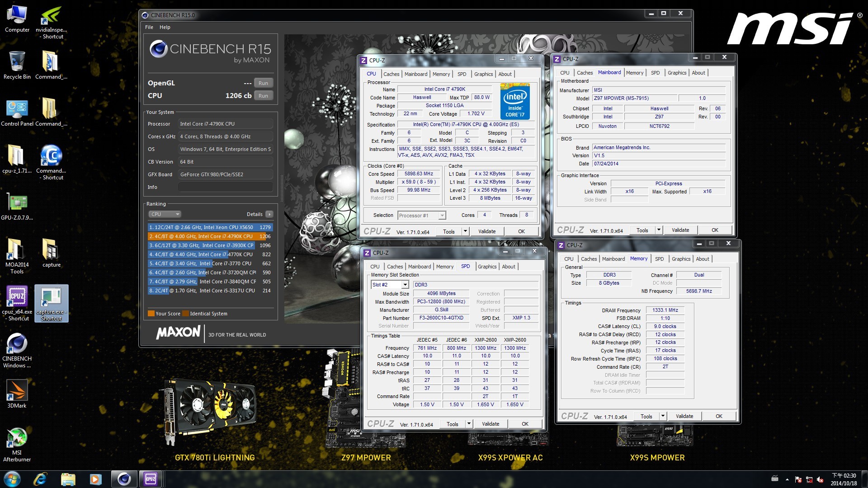The width and height of the screenshot is (868, 488).
Task: Switch to Cinebench taskbar button
Action: (x=124, y=479)
